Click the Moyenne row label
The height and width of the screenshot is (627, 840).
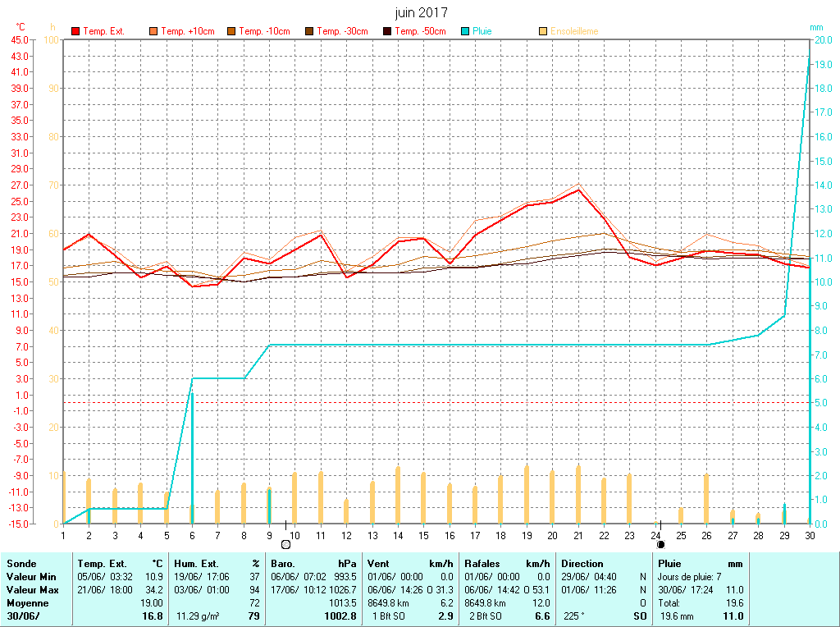[26, 603]
